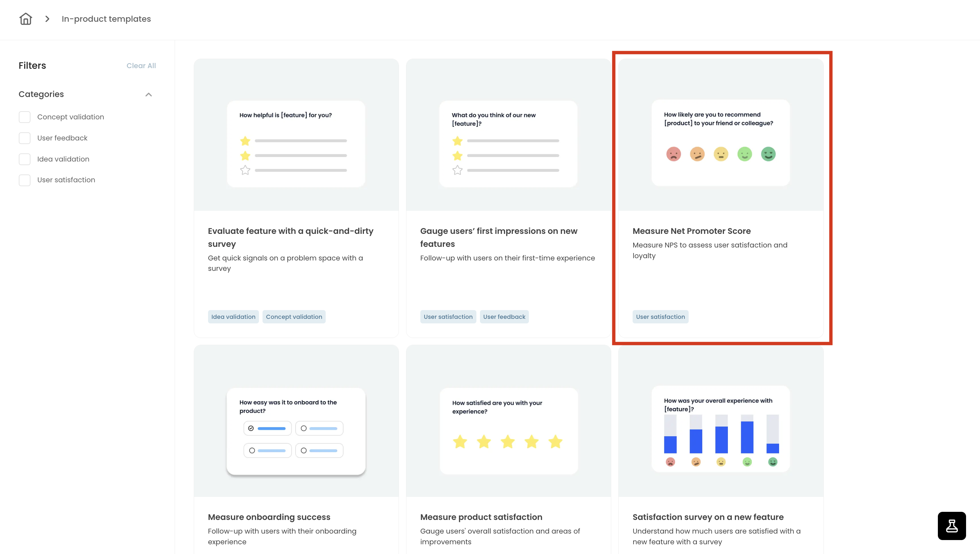Collapse the Categories section
980x554 pixels.
[148, 94]
